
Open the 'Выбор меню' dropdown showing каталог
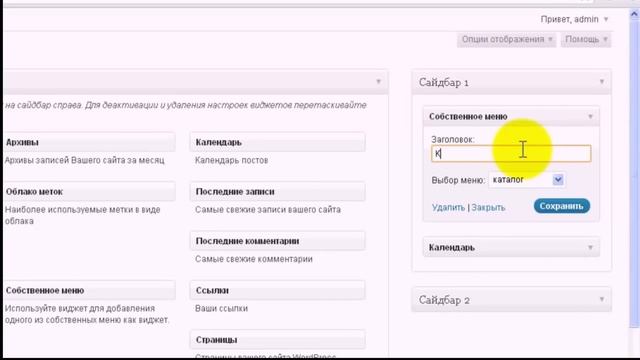[527, 180]
